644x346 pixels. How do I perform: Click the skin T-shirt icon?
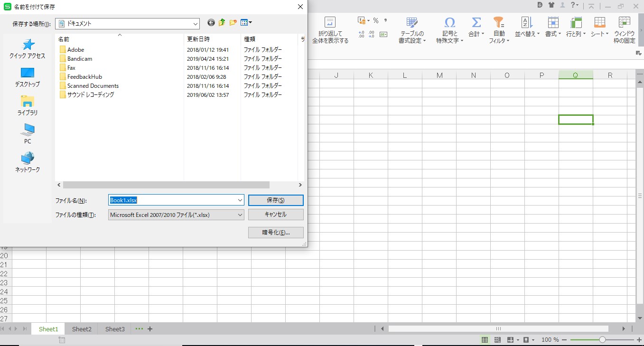click(x=551, y=5)
